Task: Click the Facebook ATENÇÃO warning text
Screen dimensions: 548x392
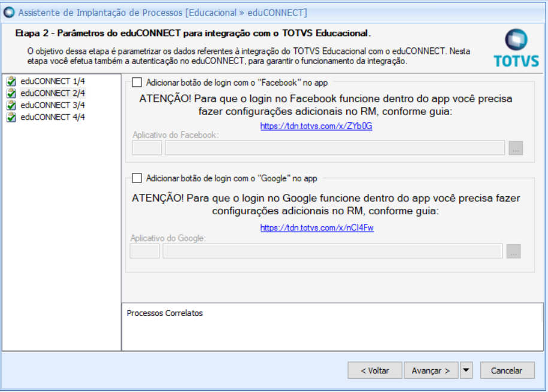Action: (x=326, y=105)
